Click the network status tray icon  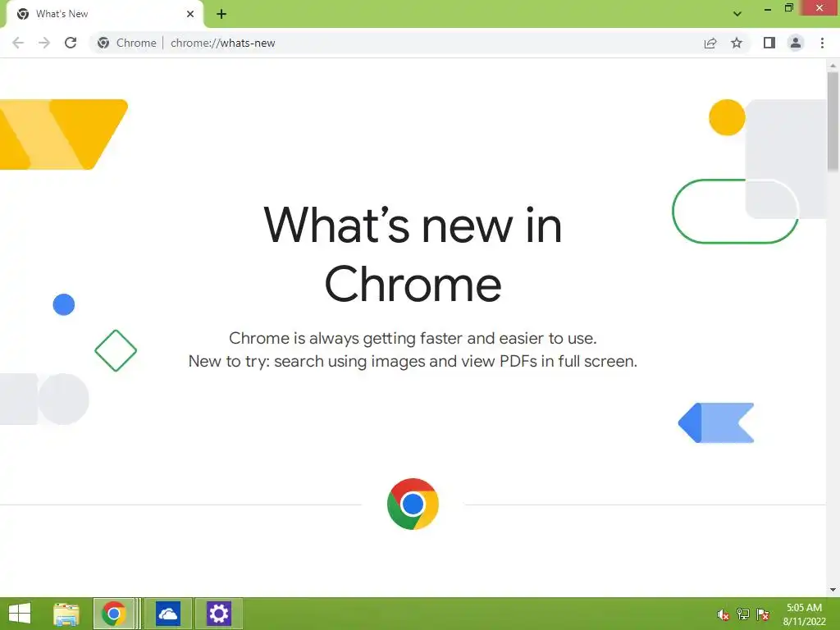(x=743, y=614)
